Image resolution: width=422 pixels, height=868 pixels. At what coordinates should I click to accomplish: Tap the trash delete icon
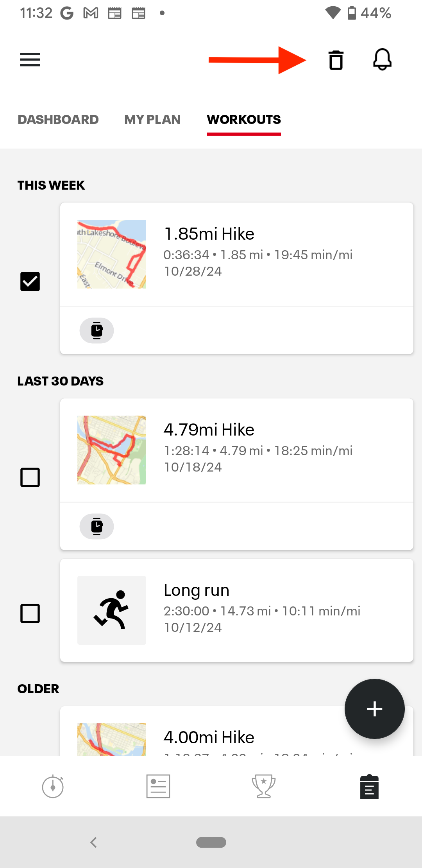coord(336,60)
